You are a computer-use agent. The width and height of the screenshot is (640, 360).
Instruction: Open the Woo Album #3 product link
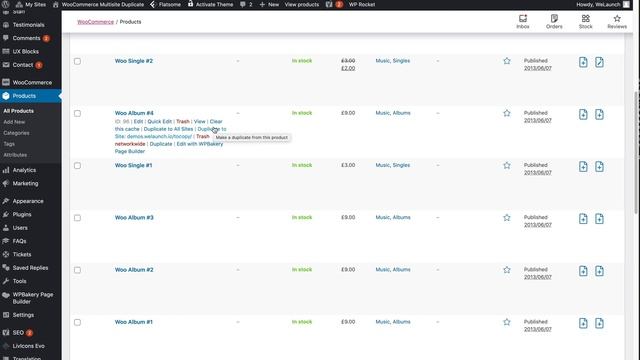click(x=134, y=218)
